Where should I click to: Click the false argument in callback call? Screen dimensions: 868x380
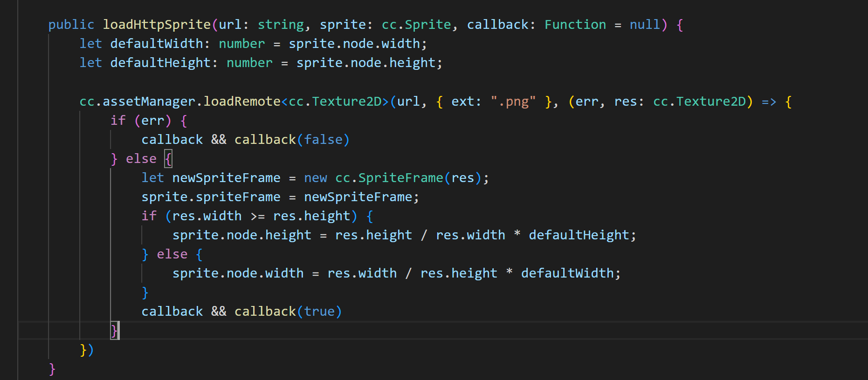pos(323,140)
